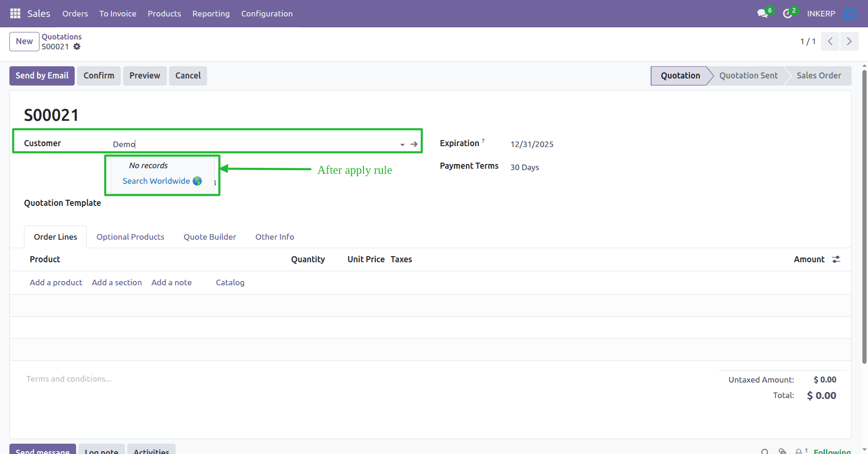Open the product Catalog link
Image resolution: width=868 pixels, height=454 pixels.
pos(230,282)
